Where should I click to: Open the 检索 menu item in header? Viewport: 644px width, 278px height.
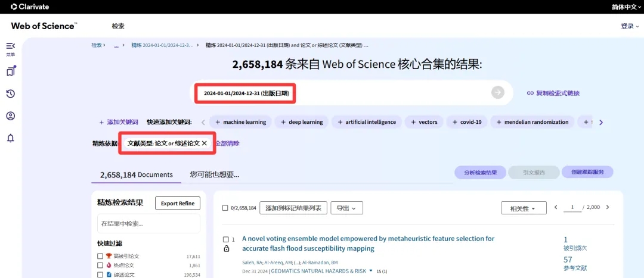coord(118,26)
